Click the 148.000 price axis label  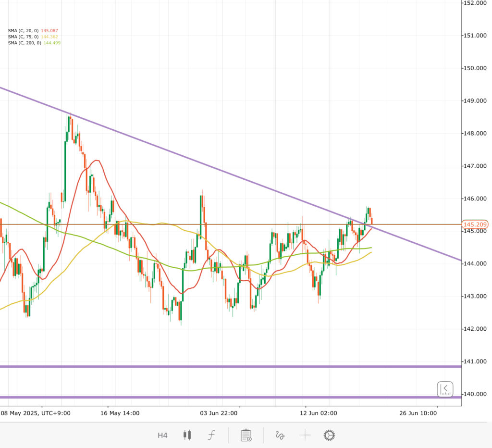pyautogui.click(x=475, y=134)
